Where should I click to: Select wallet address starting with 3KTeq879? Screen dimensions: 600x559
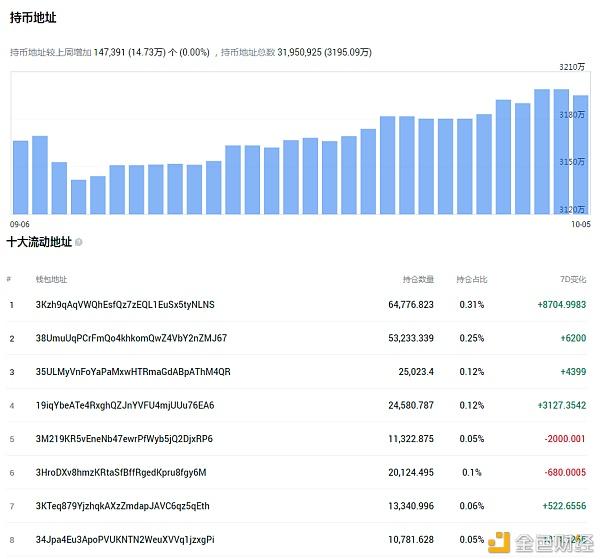[122, 506]
